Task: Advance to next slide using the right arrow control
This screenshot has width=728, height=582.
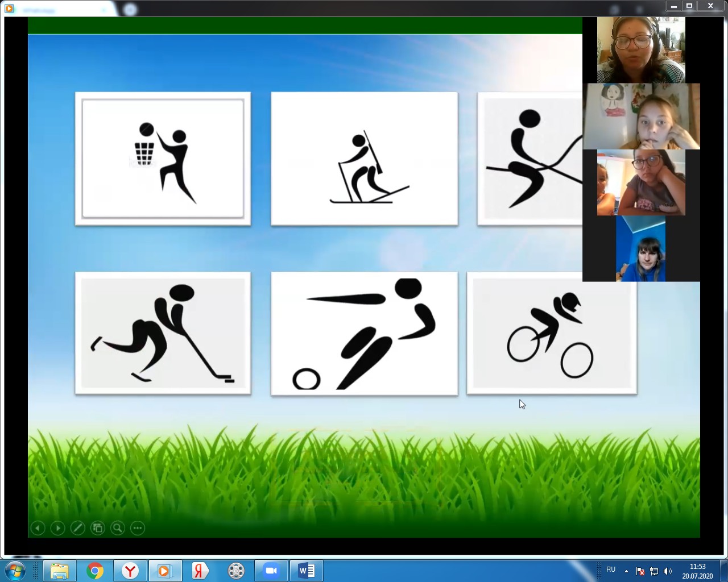Action: [57, 528]
